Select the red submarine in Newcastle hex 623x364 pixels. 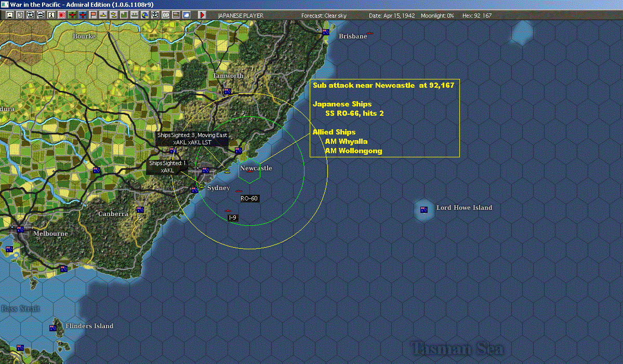pyautogui.click(x=249, y=172)
